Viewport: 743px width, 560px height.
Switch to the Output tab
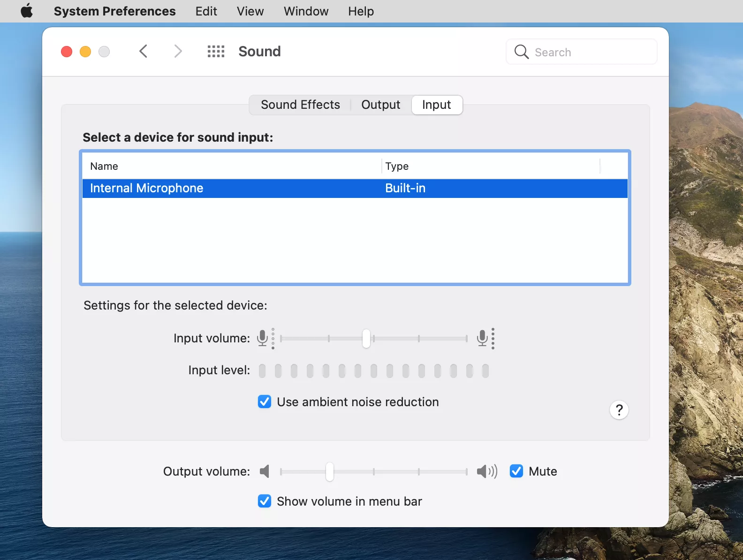coord(380,105)
